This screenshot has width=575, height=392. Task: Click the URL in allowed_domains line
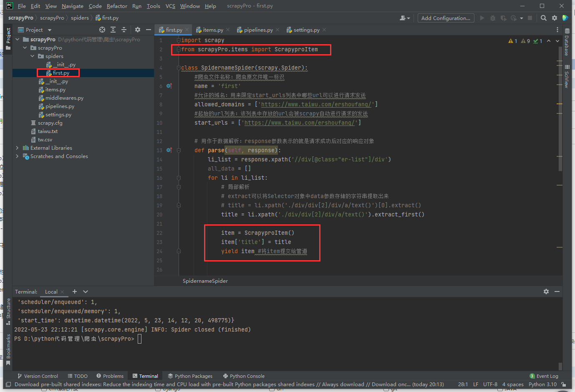[x=316, y=104]
